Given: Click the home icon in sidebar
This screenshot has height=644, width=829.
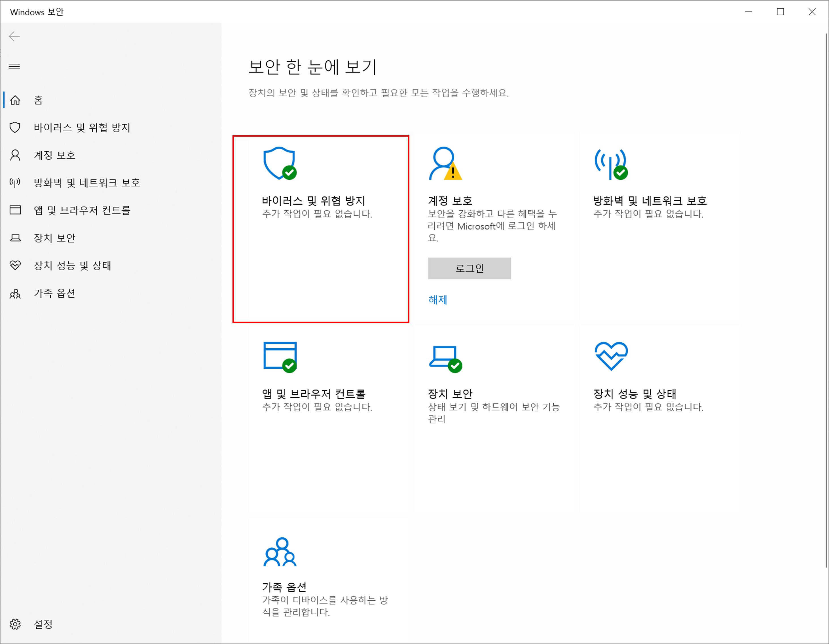Looking at the screenshot, I should click(x=15, y=100).
